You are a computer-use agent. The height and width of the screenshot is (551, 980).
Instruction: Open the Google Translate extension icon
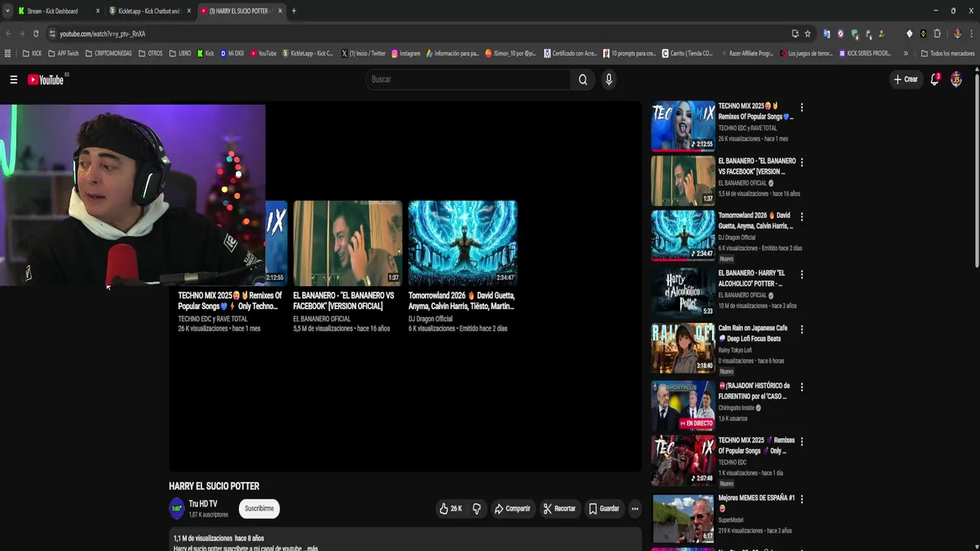pyautogui.click(x=827, y=34)
